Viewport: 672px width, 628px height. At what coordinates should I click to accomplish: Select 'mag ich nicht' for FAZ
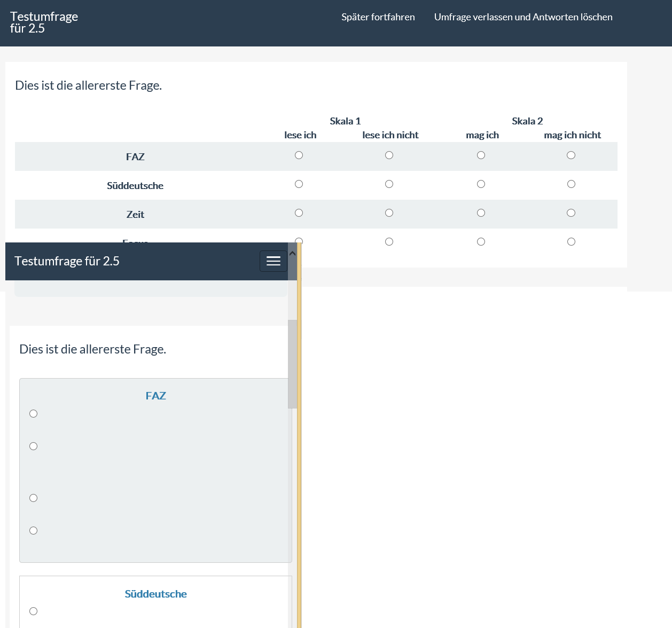pos(571,155)
